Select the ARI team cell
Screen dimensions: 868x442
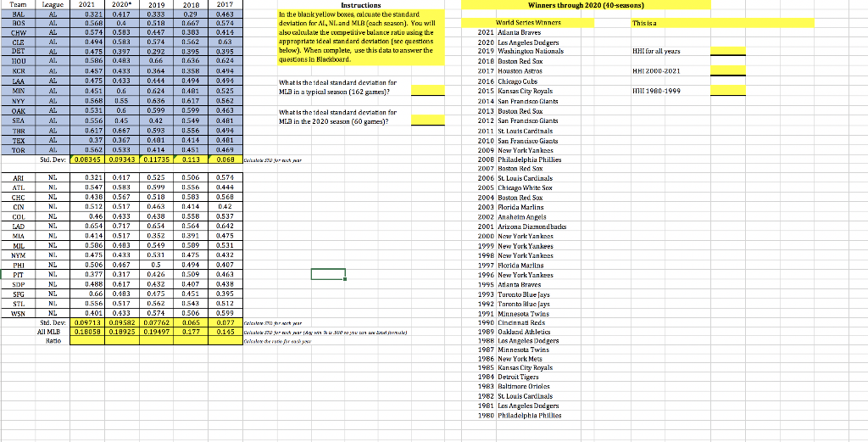pos(18,176)
